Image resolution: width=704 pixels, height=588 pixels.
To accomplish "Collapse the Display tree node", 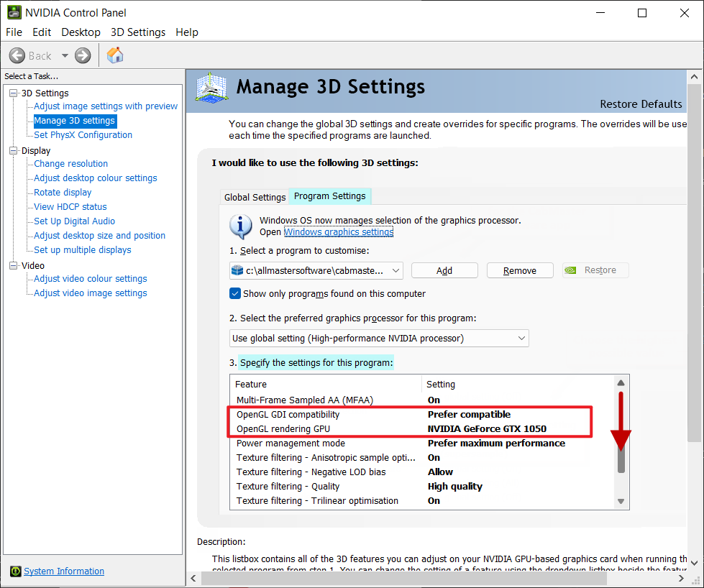I will pos(13,150).
